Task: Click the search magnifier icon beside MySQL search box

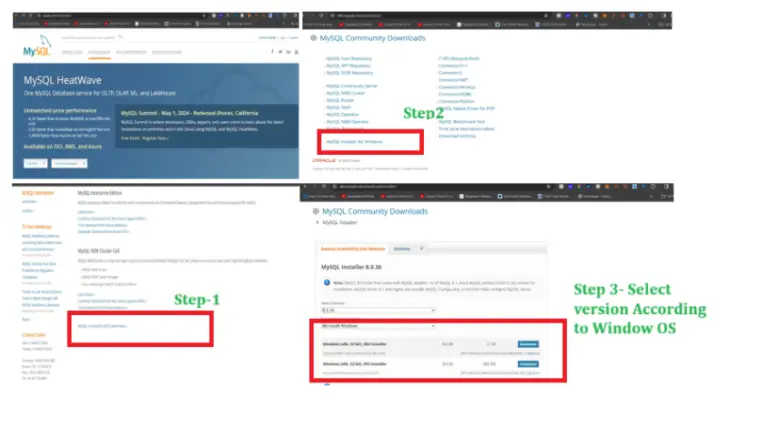Action: tap(120, 37)
